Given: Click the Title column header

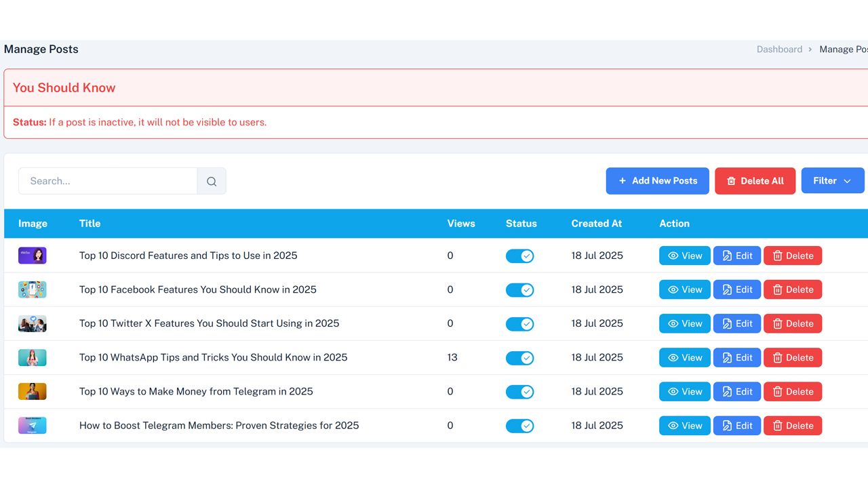Looking at the screenshot, I should click(90, 224).
